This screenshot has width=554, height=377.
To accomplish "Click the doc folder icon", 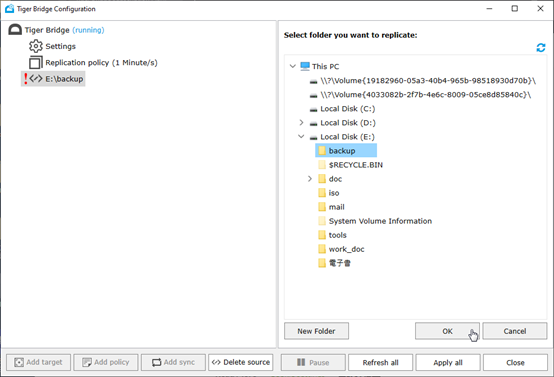I will pyautogui.click(x=322, y=179).
